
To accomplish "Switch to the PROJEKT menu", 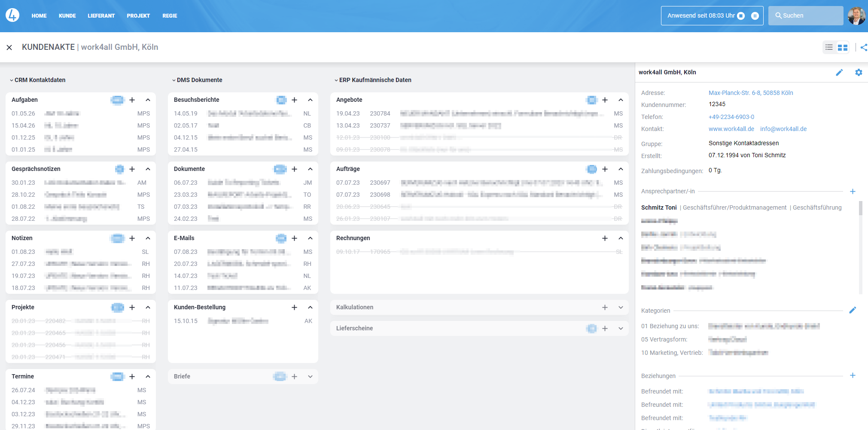I will pos(138,15).
